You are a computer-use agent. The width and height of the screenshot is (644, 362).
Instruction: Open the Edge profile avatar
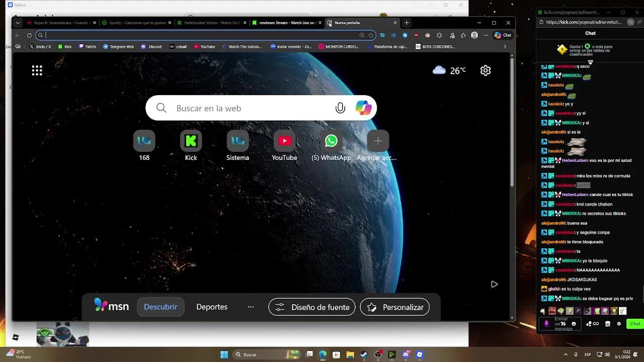coord(474,35)
